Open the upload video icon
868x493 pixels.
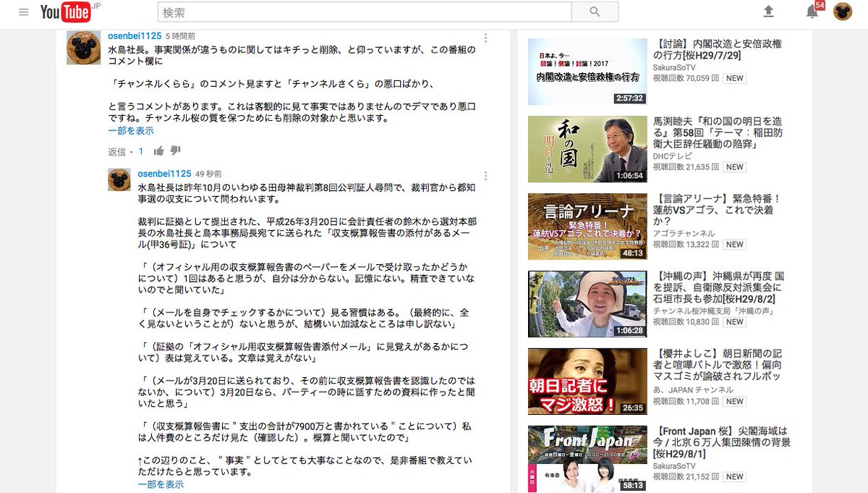[769, 12]
